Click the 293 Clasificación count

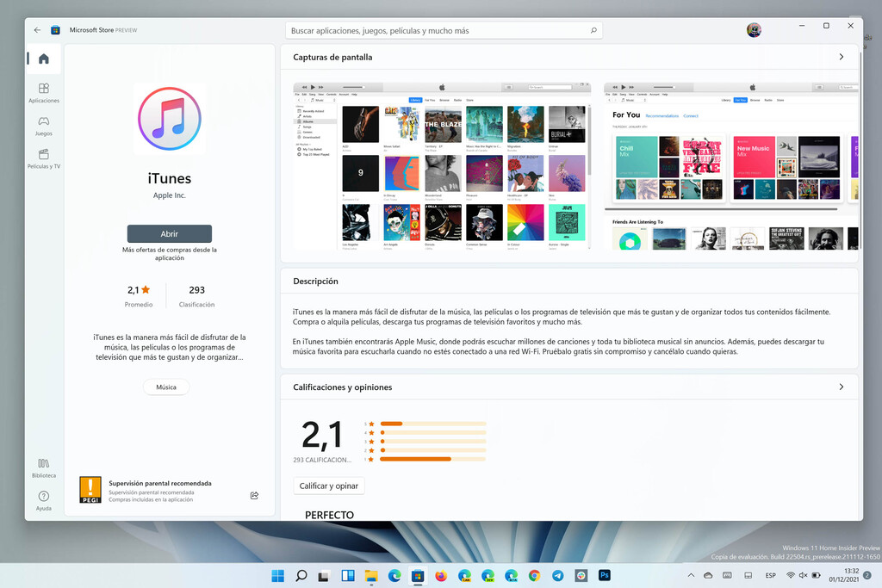click(x=197, y=295)
